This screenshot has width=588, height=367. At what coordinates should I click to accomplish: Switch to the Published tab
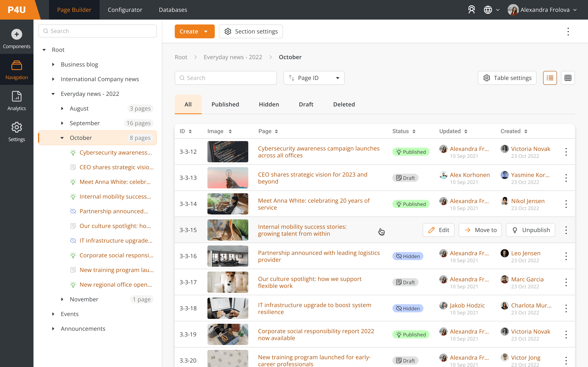tap(225, 104)
